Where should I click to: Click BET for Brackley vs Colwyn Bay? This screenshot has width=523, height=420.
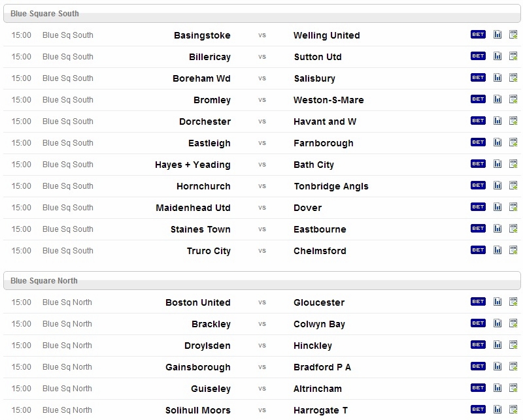(478, 323)
